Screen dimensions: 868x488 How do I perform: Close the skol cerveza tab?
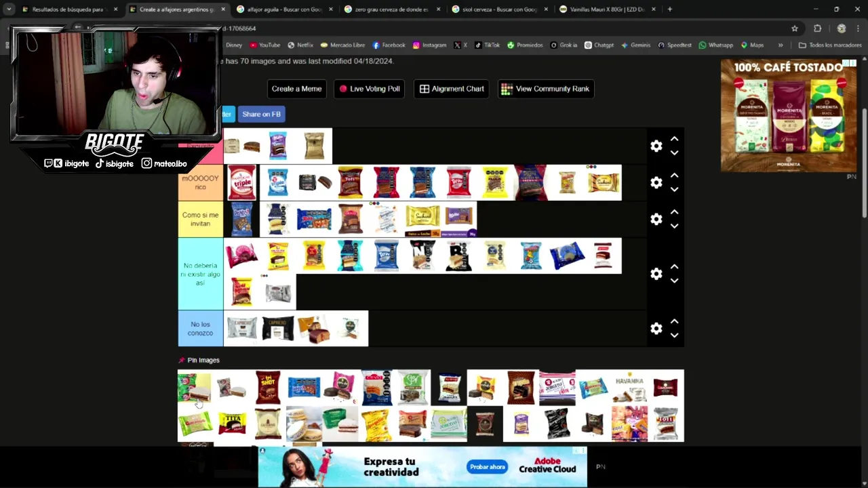pos(546,9)
